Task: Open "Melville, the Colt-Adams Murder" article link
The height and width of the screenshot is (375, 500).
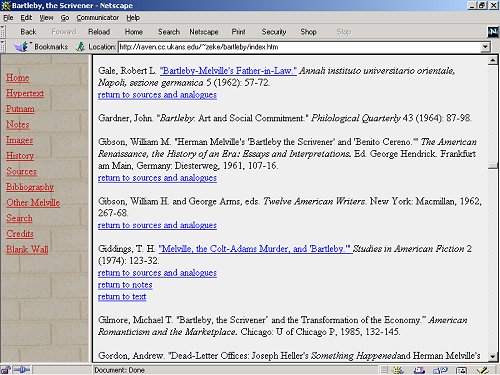Action: 255,249
